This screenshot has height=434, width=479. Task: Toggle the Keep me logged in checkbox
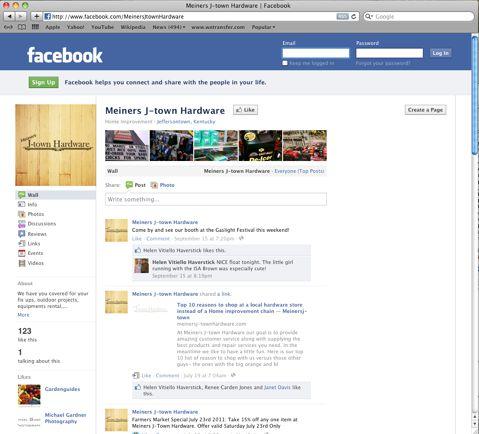click(285, 63)
